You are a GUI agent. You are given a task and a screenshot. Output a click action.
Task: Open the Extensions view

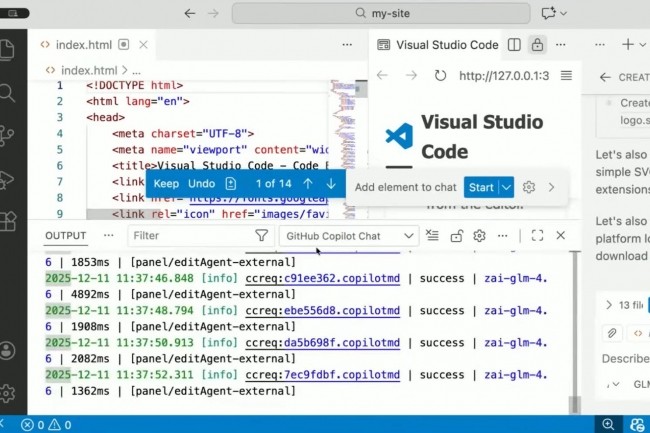coord(7,222)
